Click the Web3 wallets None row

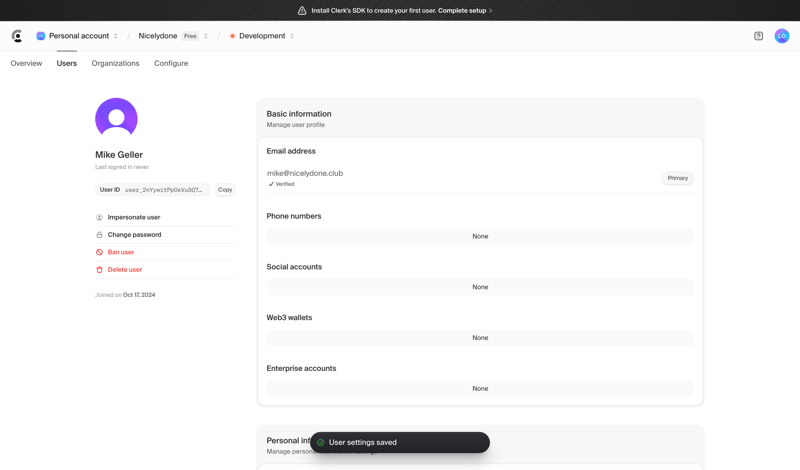(x=480, y=338)
